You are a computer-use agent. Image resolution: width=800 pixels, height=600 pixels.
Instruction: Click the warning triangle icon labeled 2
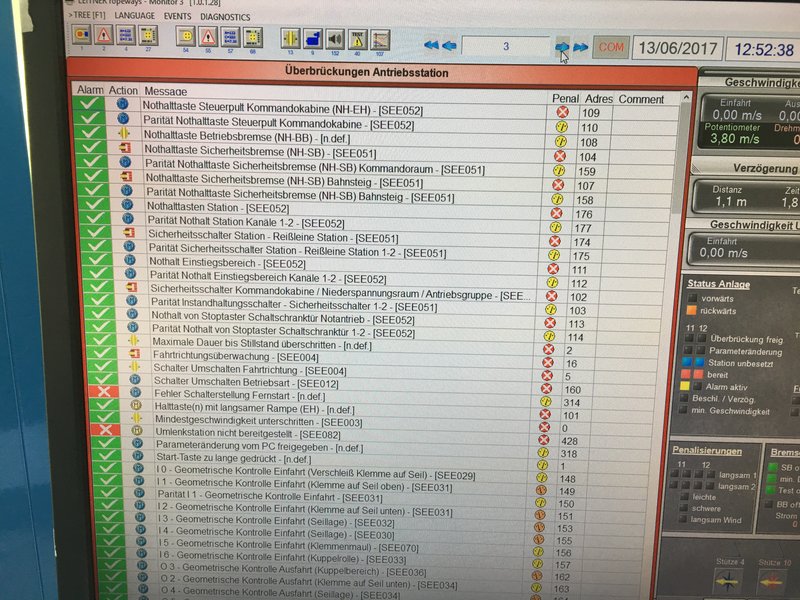103,37
